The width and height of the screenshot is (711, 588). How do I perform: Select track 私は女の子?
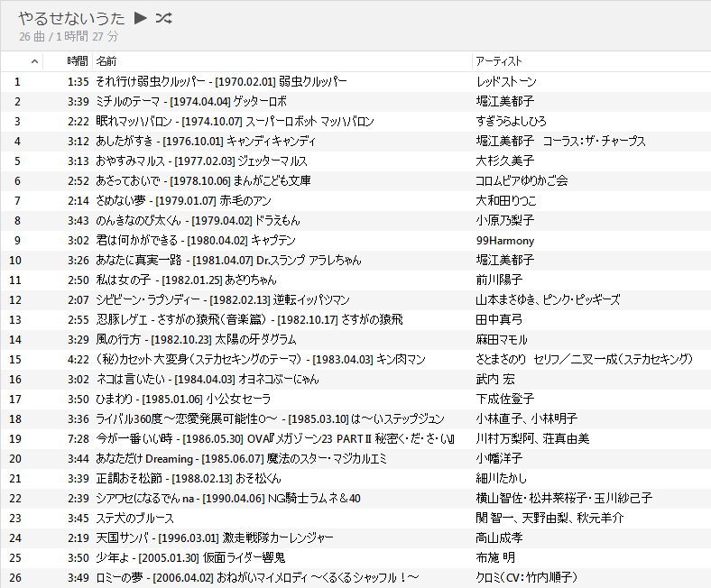[x=355, y=280]
